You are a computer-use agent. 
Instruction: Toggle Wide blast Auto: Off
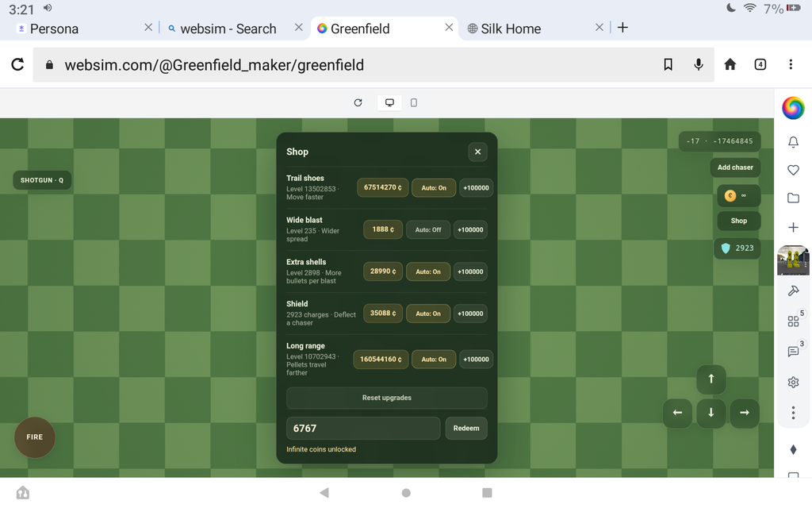point(427,229)
